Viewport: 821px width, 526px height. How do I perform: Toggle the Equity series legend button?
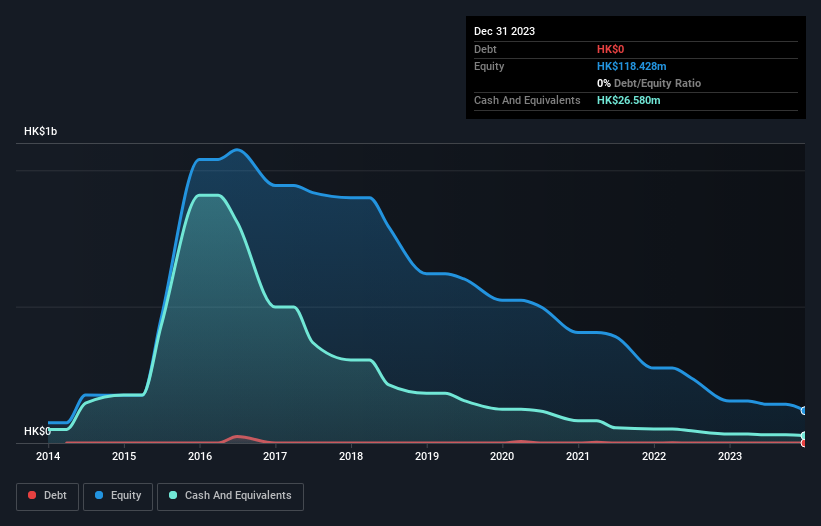point(118,496)
